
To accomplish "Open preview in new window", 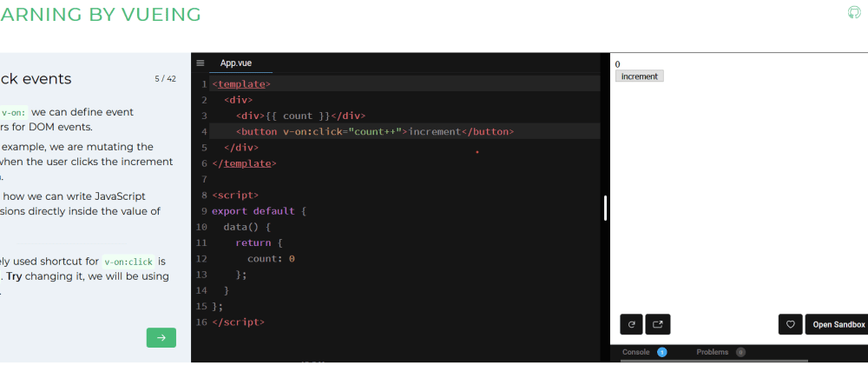I will pos(658,324).
